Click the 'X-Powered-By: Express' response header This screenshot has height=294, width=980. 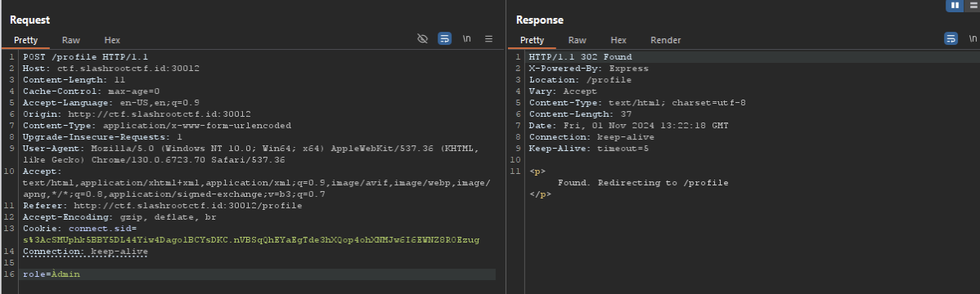click(589, 68)
